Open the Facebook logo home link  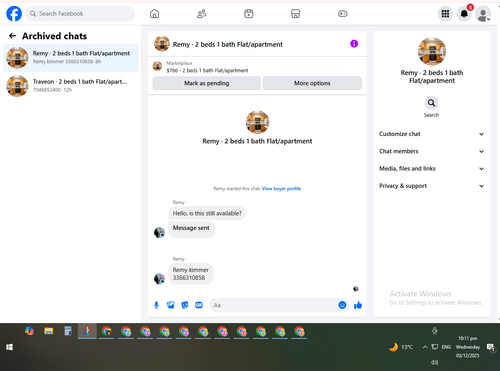(x=14, y=14)
